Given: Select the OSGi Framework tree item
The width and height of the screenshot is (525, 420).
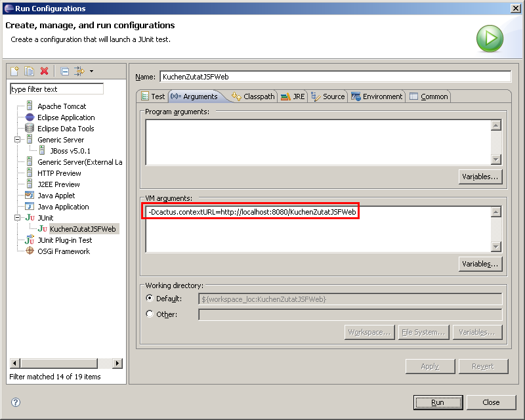Looking at the screenshot, I should coord(64,251).
